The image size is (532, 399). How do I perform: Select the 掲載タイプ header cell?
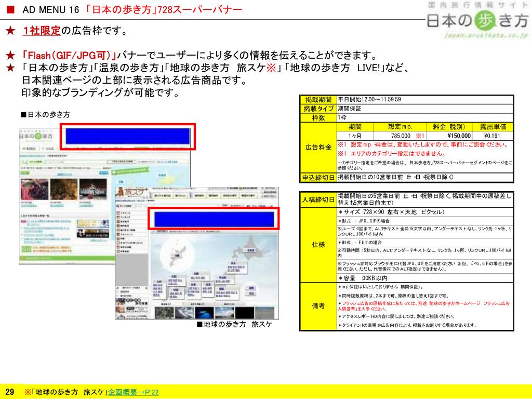[x=318, y=109]
